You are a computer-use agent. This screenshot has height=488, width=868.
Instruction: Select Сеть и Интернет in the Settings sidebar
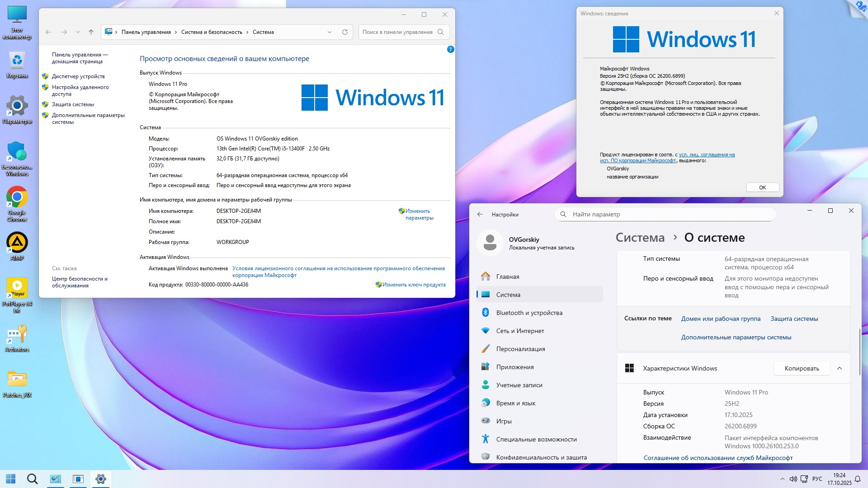tap(520, 331)
